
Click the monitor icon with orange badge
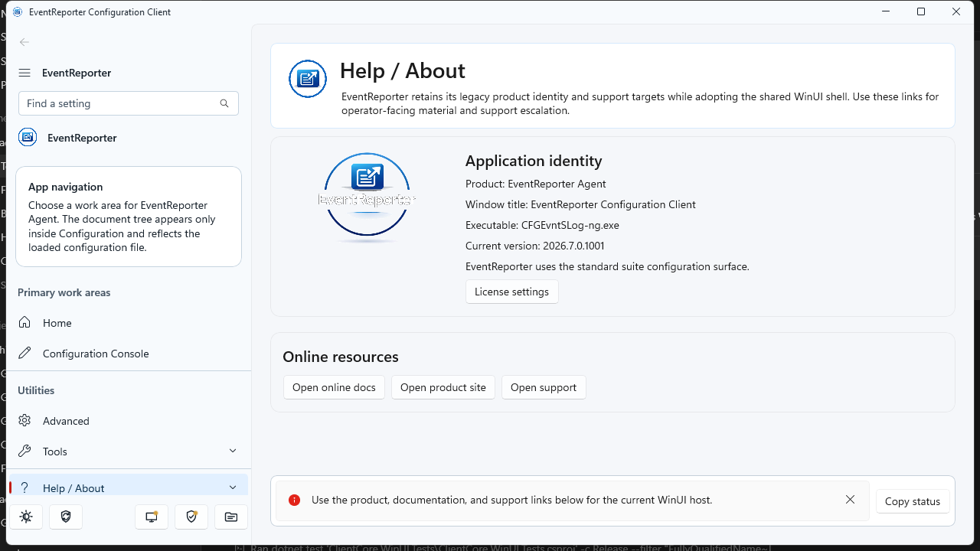152,517
